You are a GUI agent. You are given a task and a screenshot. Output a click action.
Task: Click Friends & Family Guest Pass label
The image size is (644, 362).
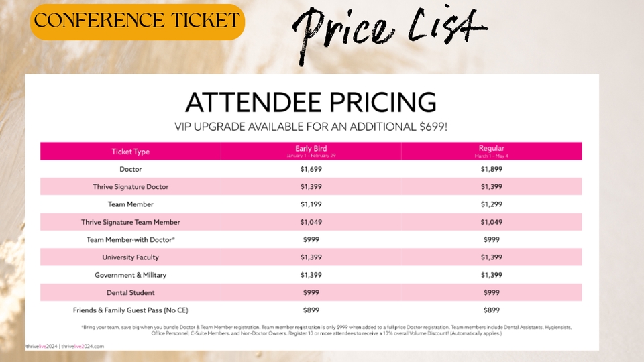(131, 310)
